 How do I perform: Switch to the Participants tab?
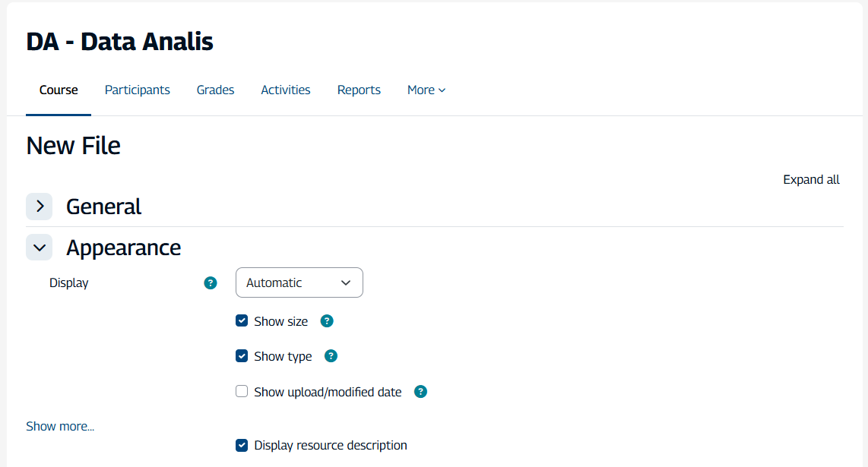(x=138, y=90)
